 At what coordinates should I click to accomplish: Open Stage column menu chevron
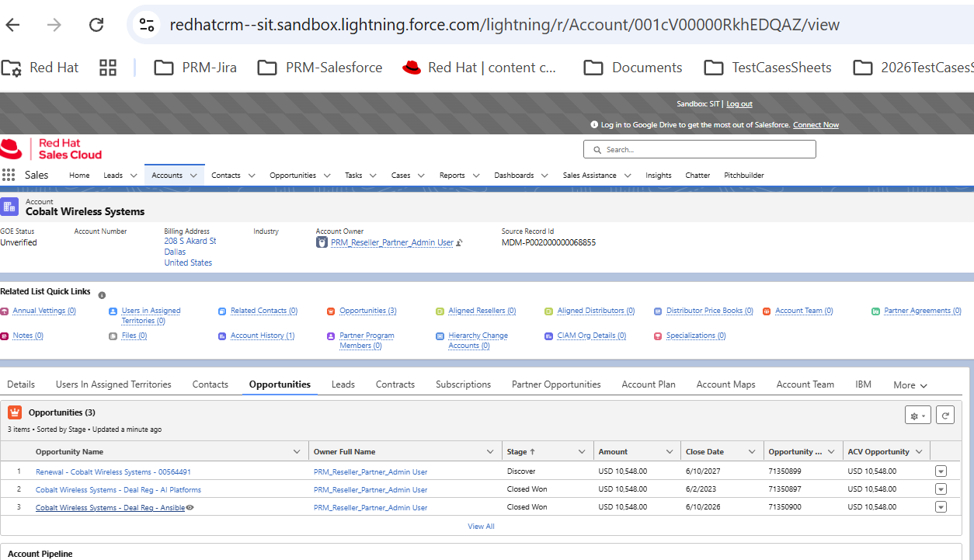click(x=583, y=452)
